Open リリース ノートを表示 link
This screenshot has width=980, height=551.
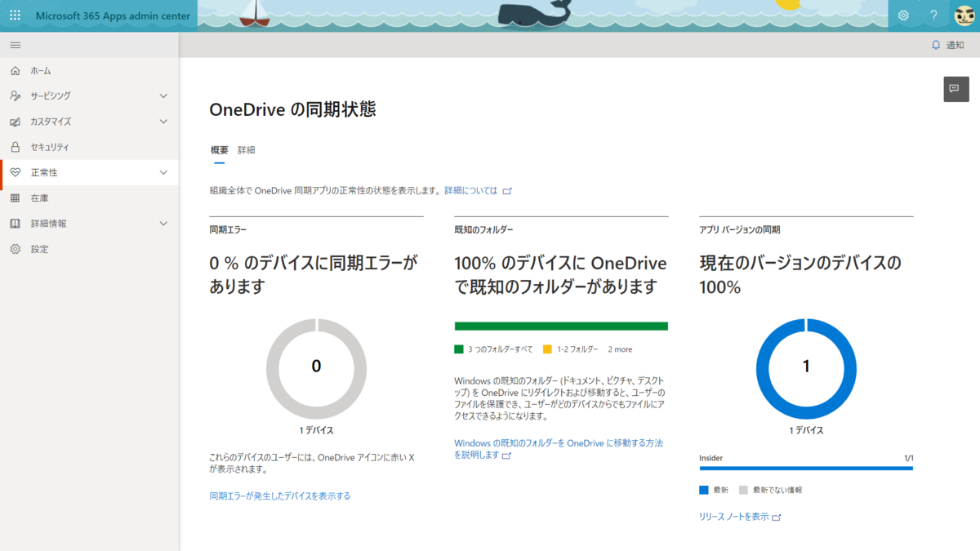[x=734, y=517]
